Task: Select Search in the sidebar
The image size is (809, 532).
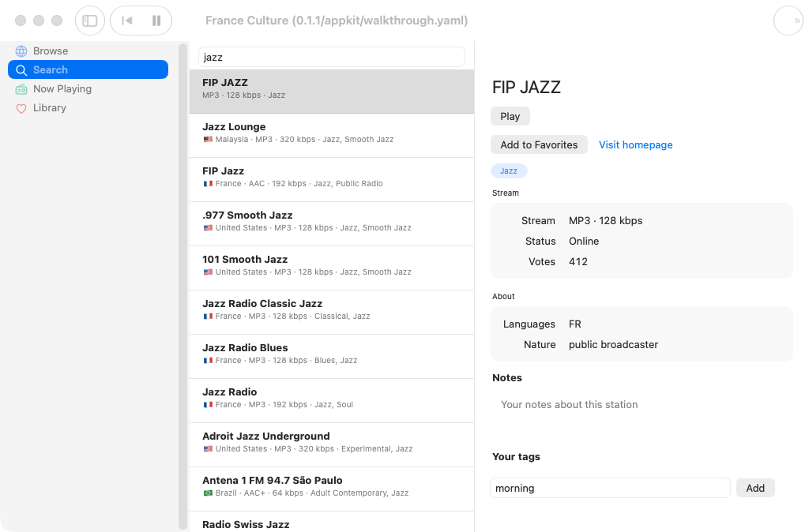Action: (88, 69)
